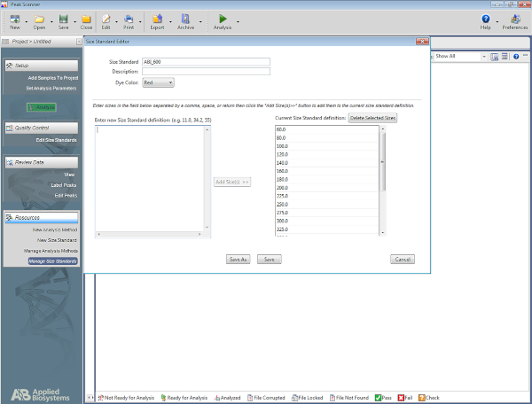
Task: Click the Print toolbar icon
Action: point(129,19)
